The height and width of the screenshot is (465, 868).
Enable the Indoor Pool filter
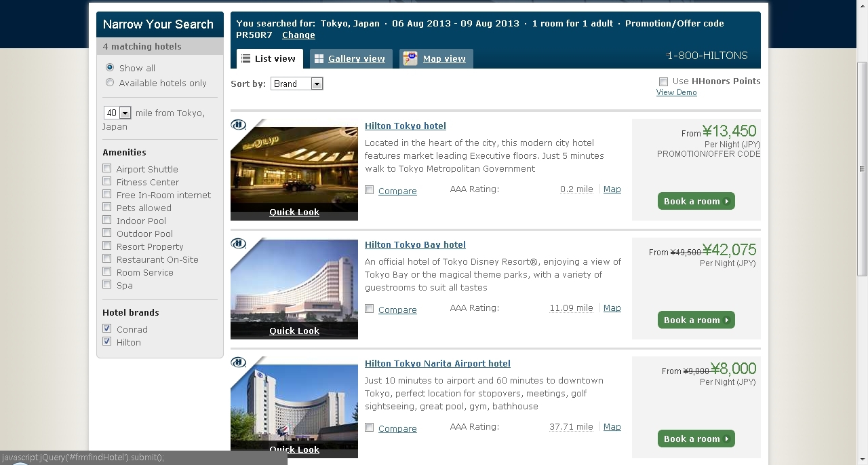[107, 220]
